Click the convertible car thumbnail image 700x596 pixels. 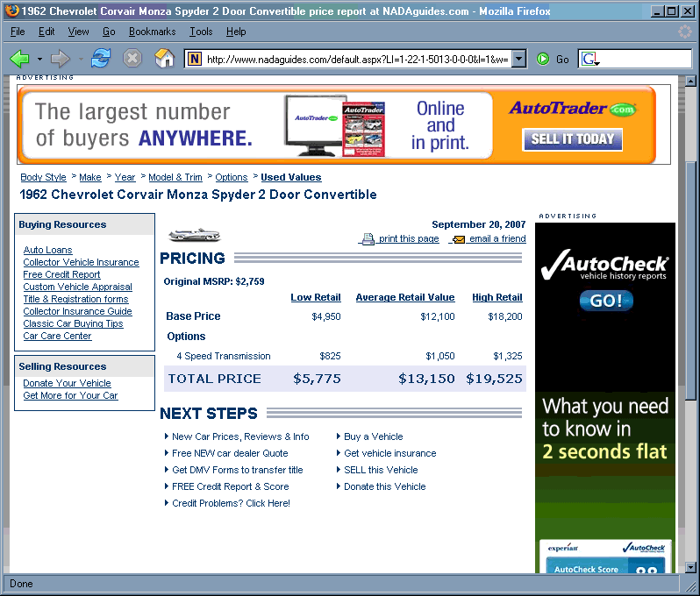(x=194, y=235)
